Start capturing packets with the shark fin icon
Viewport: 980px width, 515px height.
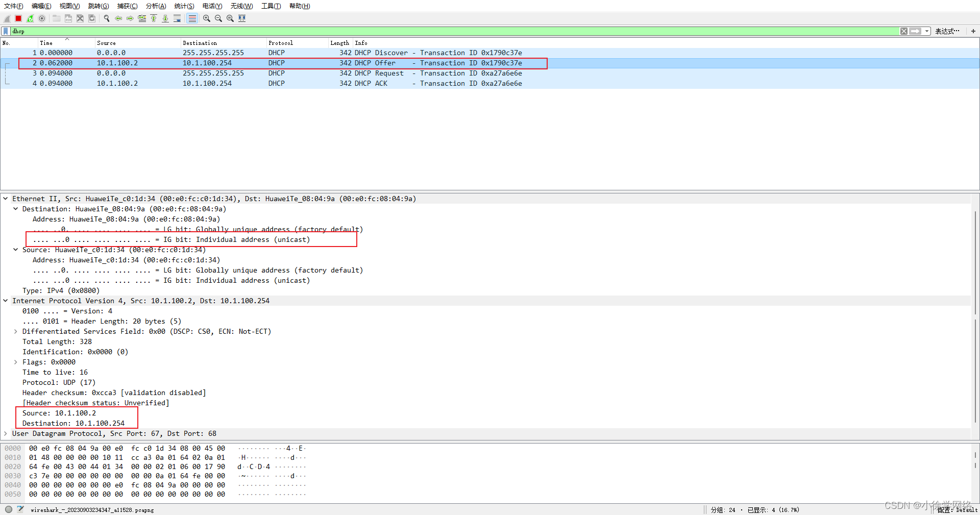click(7, 18)
